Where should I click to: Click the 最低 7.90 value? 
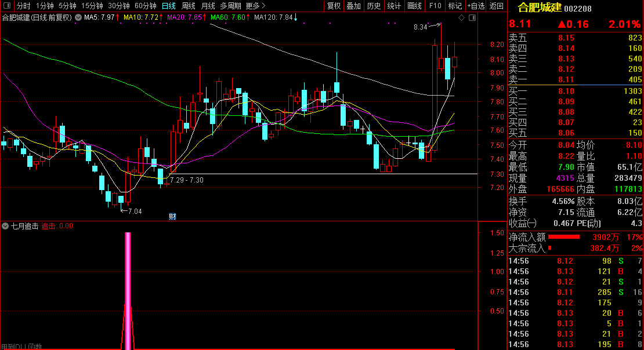pos(566,167)
